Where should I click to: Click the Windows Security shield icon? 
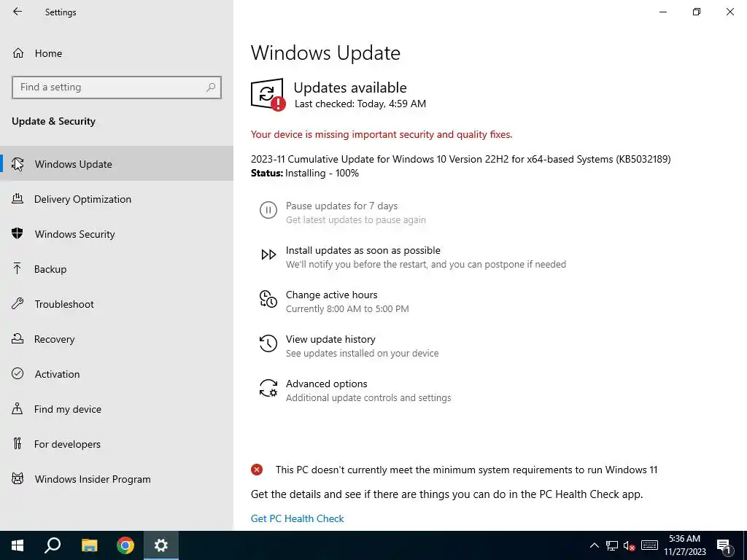(18, 233)
